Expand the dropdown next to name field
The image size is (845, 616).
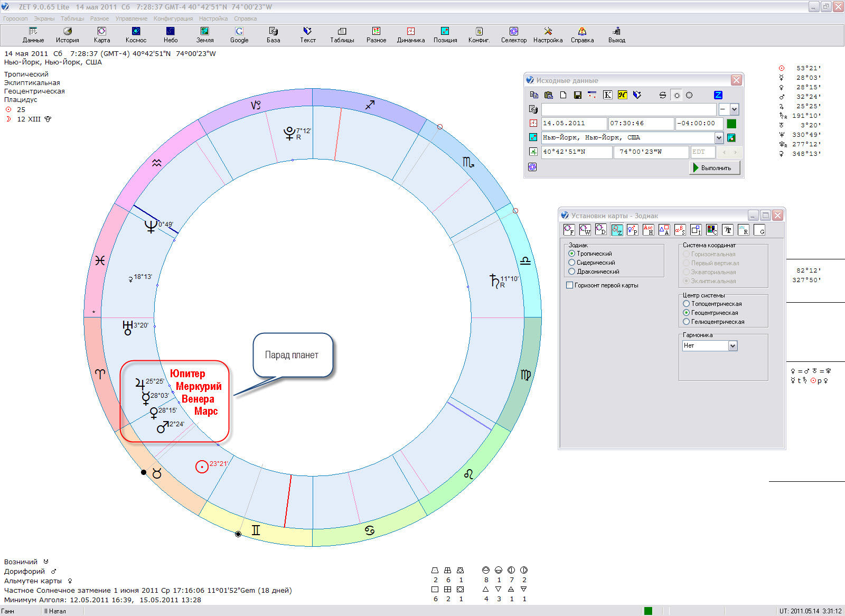[x=734, y=109]
